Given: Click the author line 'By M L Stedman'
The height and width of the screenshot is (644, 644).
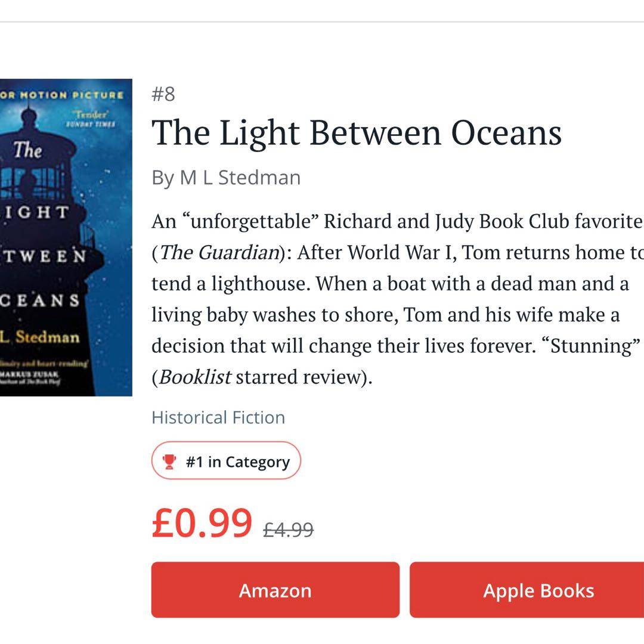Looking at the screenshot, I should (x=226, y=178).
